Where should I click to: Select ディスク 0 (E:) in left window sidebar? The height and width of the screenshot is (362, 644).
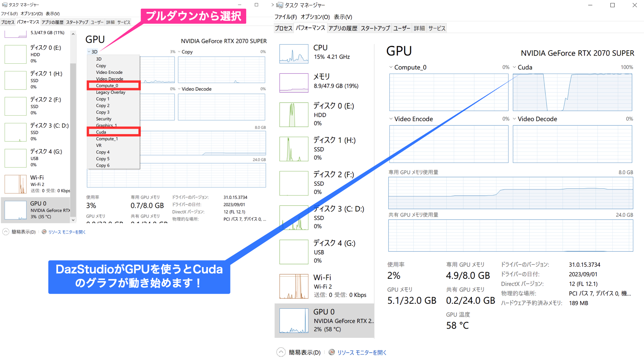coord(36,54)
